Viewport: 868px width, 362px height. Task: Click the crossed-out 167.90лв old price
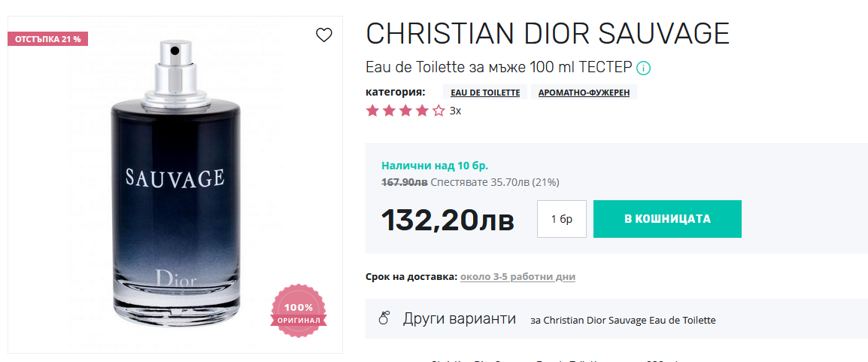404,182
